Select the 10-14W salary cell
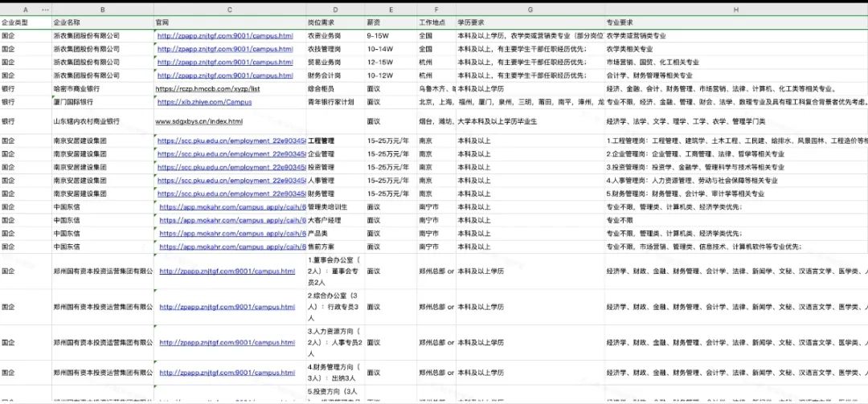Viewport: 868px width, 404px height. [x=391, y=49]
